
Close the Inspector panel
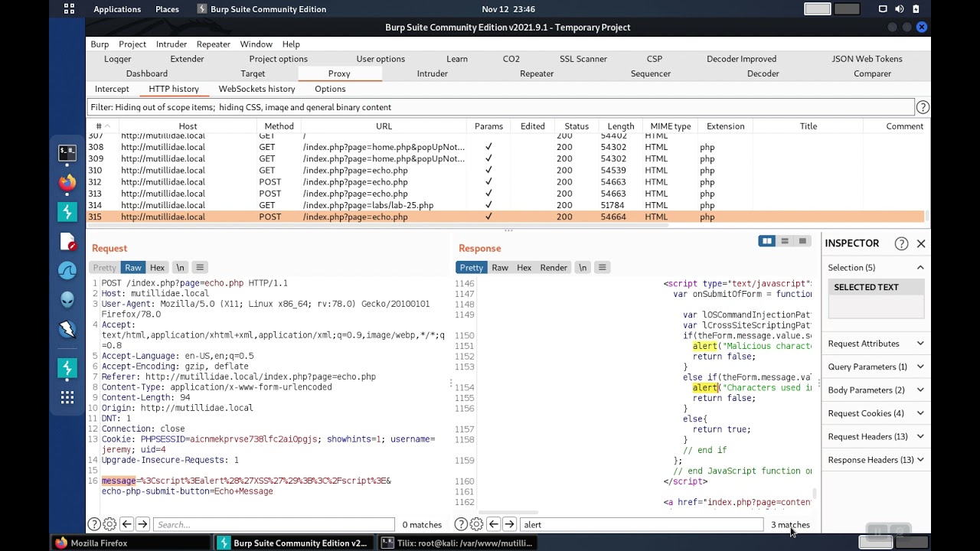pos(921,243)
